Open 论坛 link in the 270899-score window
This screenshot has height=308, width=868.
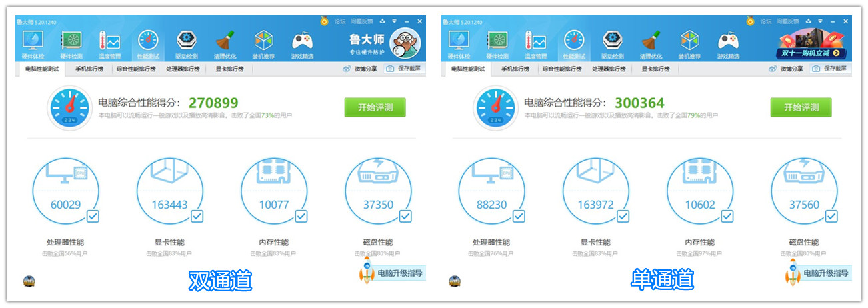point(339,21)
